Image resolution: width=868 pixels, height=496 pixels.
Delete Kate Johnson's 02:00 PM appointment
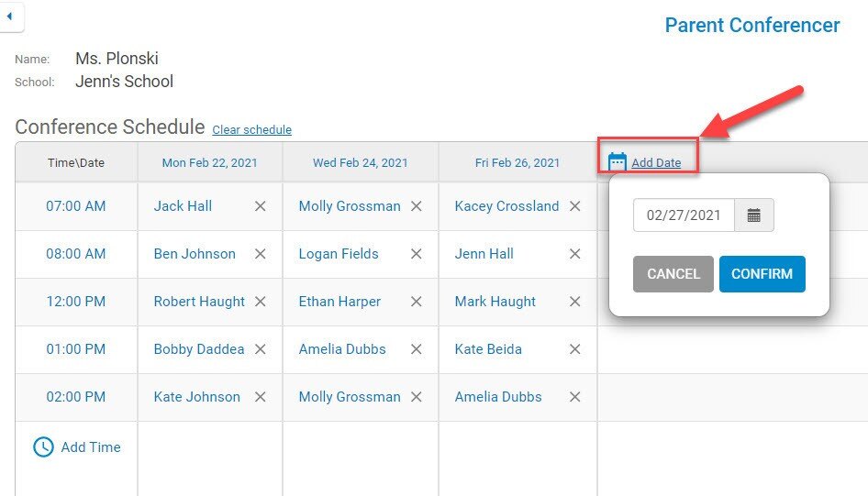(x=261, y=396)
